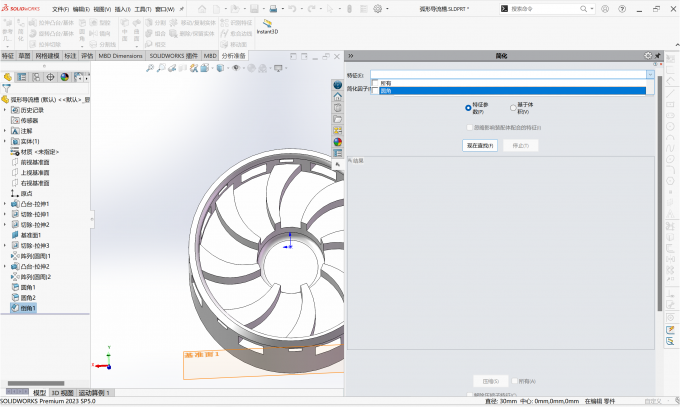The image size is (680, 407).
Task: Open the PropertyManager tab icon
Action: [22, 77]
